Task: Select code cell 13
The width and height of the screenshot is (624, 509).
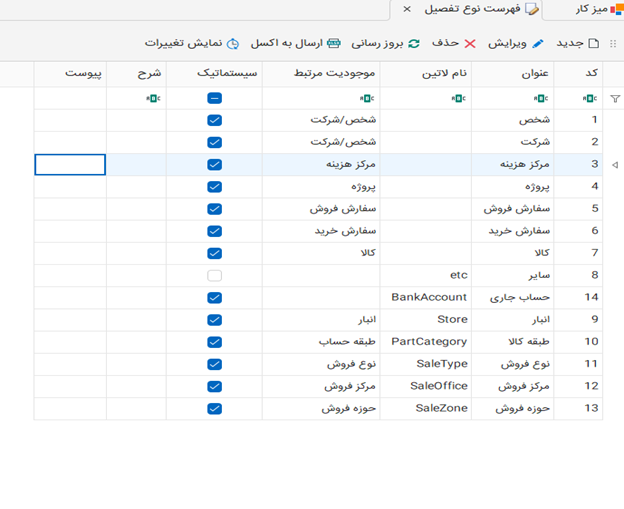Action: [x=578, y=409]
